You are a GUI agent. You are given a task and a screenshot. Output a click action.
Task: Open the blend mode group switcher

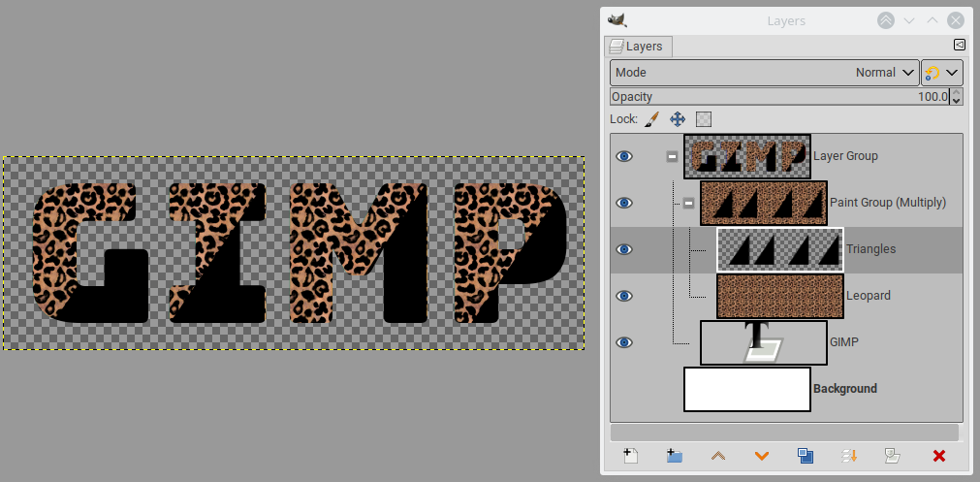point(942,73)
